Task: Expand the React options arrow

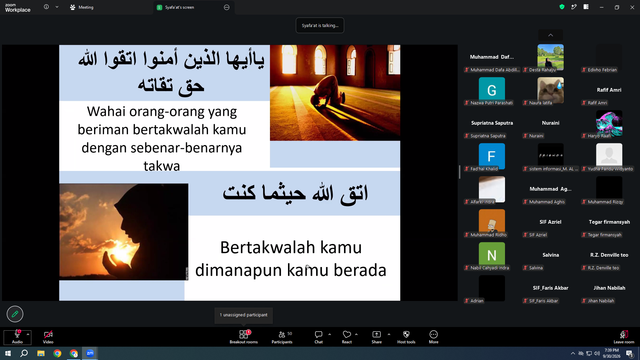Action: [356, 334]
